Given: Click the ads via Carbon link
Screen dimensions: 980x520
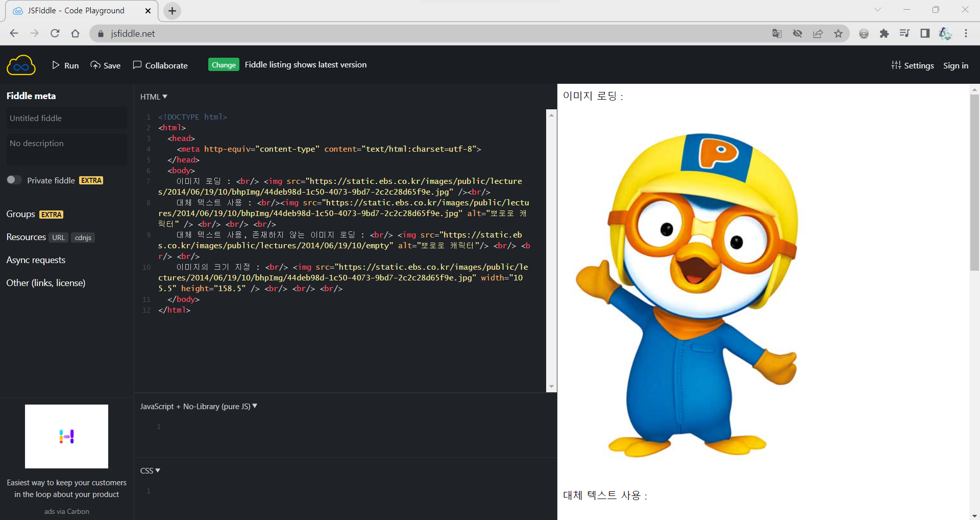Looking at the screenshot, I should coord(66,511).
